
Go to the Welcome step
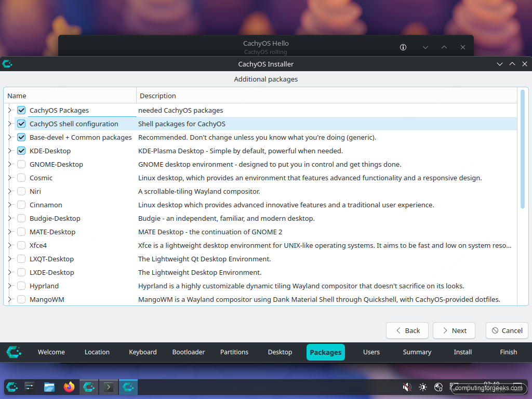click(x=51, y=352)
